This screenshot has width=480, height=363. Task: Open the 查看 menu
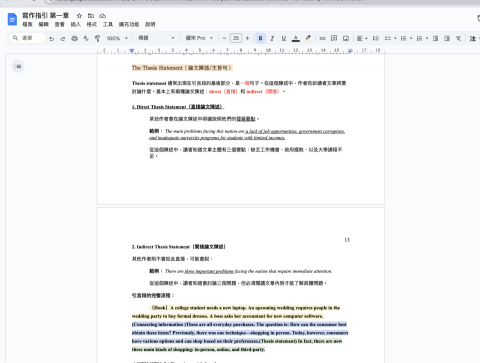[60, 24]
